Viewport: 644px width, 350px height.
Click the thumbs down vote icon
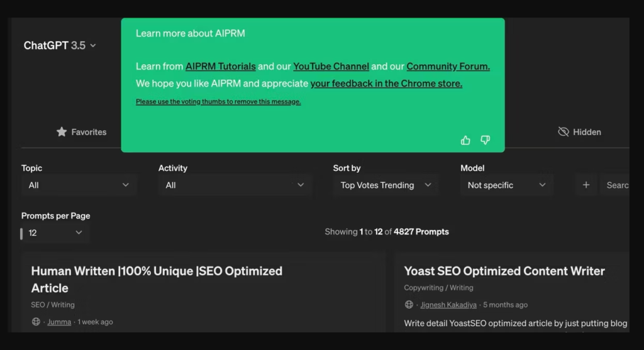click(x=485, y=140)
